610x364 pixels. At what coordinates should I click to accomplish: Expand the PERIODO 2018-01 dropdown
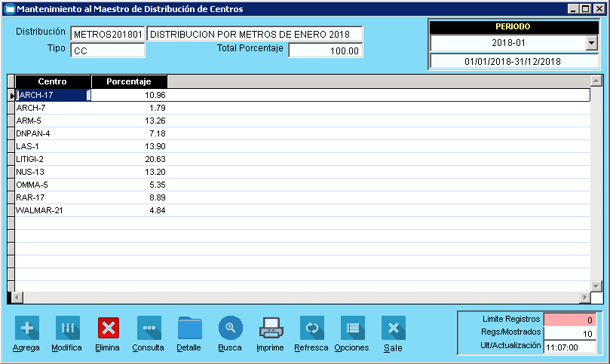click(590, 44)
